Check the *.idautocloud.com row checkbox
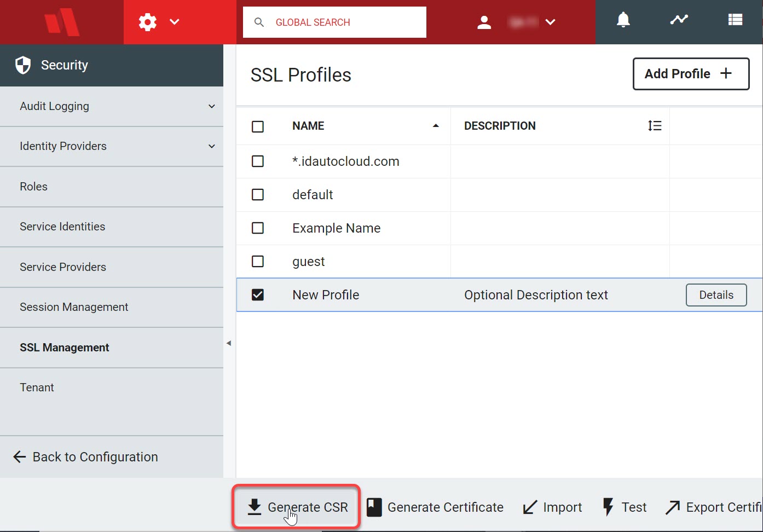Image resolution: width=763 pixels, height=532 pixels. point(258,161)
